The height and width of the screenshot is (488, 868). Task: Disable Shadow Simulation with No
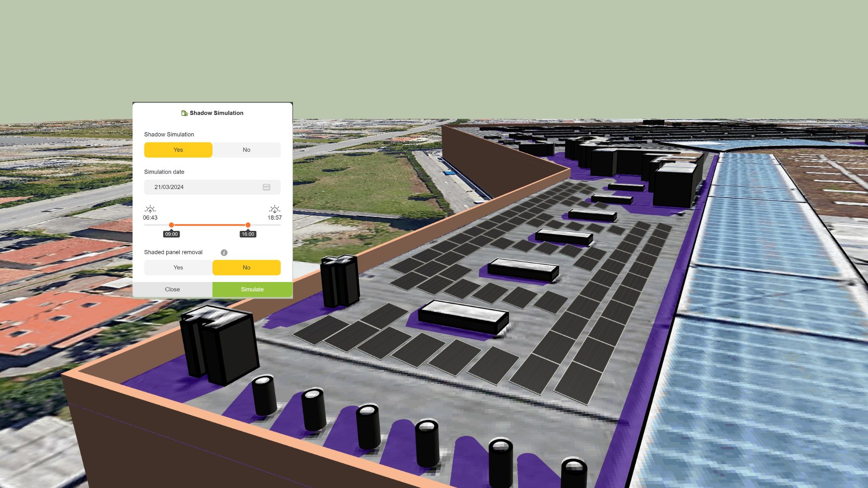pyautogui.click(x=246, y=150)
